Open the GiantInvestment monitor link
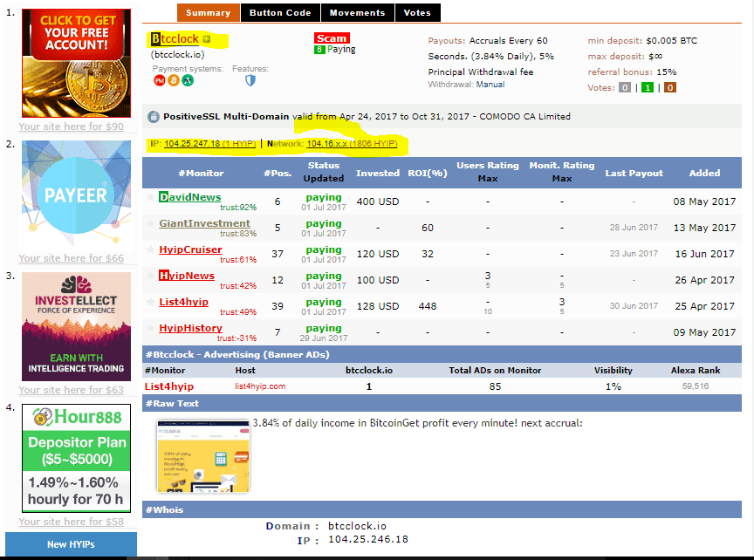This screenshot has width=754, height=560. [x=204, y=223]
